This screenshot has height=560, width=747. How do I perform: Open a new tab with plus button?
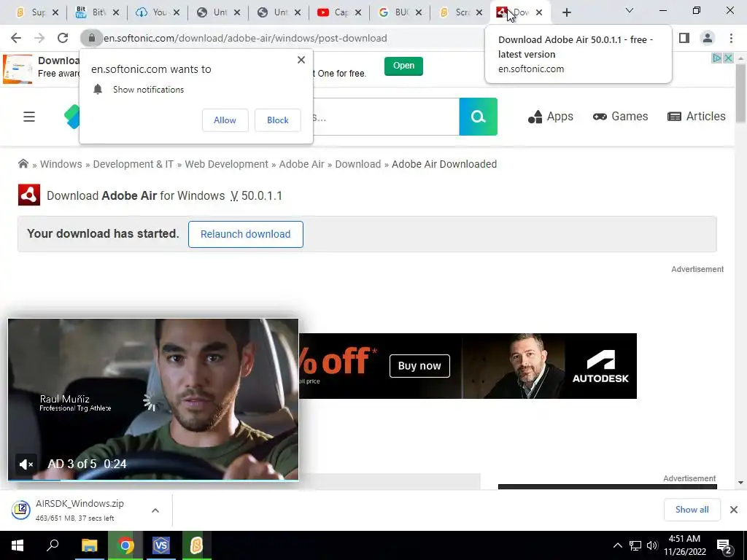click(x=566, y=13)
